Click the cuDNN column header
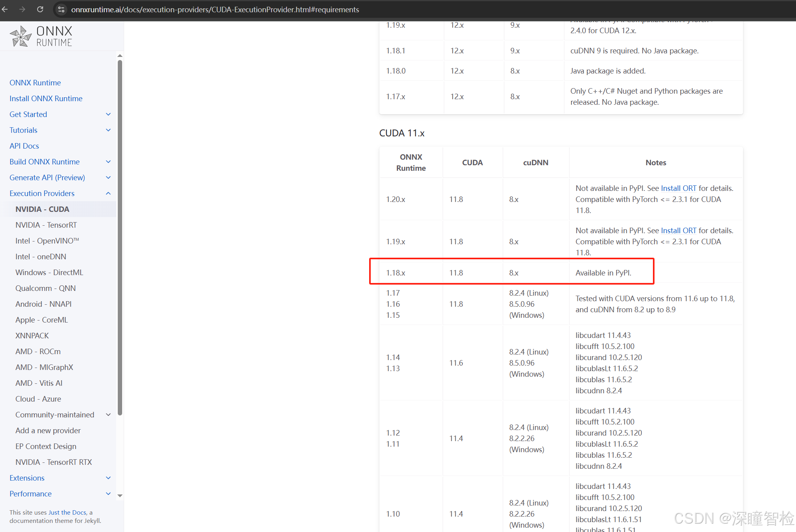 point(536,162)
